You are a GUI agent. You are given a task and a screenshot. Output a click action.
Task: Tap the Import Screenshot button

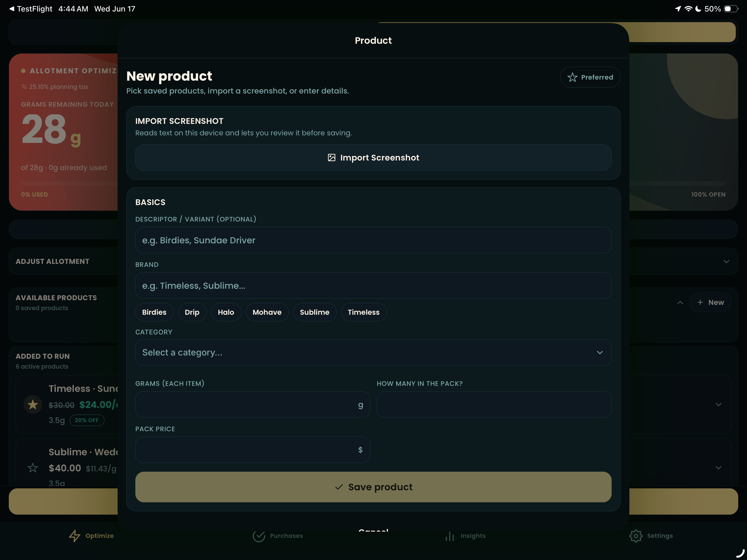pyautogui.click(x=373, y=158)
